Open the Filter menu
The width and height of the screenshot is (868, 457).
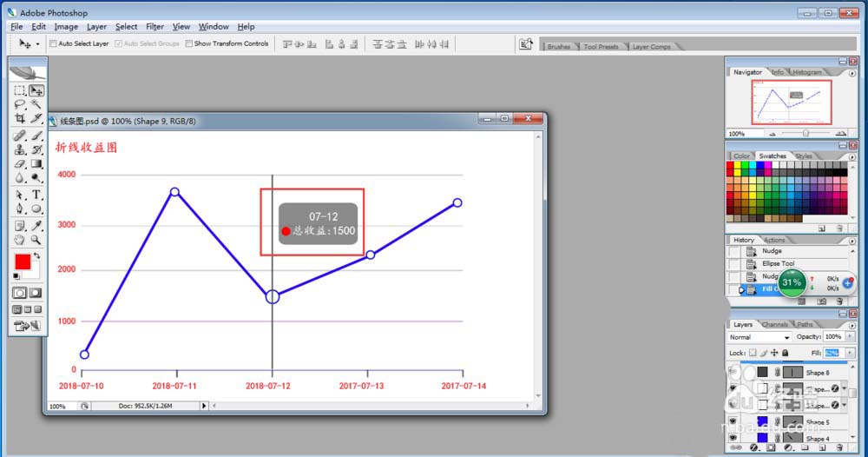pos(155,27)
